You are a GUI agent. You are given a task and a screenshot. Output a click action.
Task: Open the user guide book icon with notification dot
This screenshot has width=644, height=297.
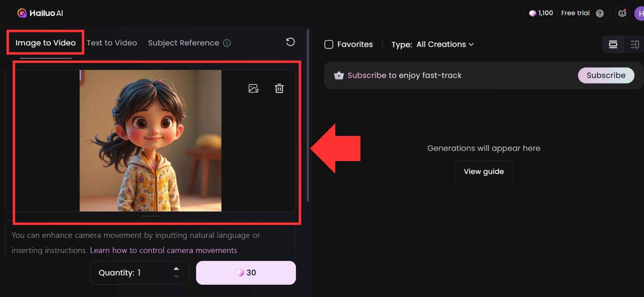(x=622, y=13)
